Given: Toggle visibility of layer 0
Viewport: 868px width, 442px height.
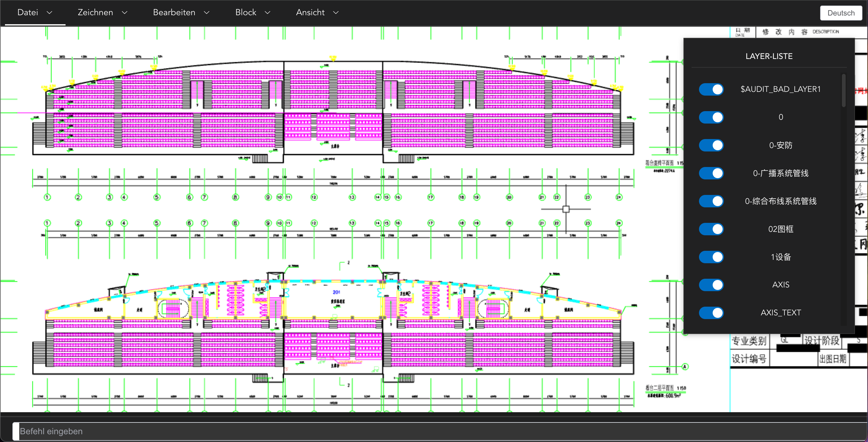Looking at the screenshot, I should (711, 118).
